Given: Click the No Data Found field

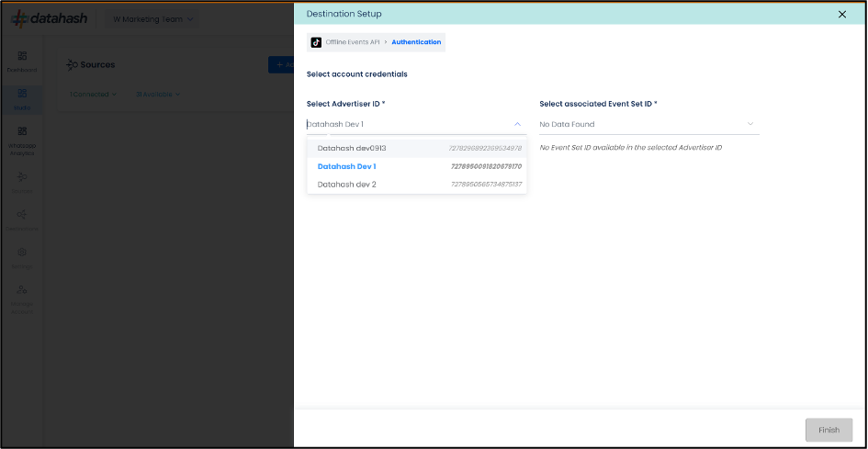Looking at the screenshot, I should click(x=649, y=125).
